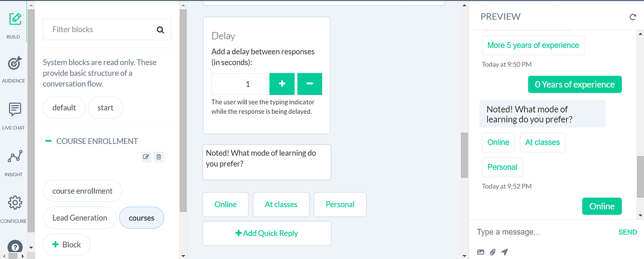
Task: Choose the At classes reply in preview
Action: pyautogui.click(x=543, y=143)
